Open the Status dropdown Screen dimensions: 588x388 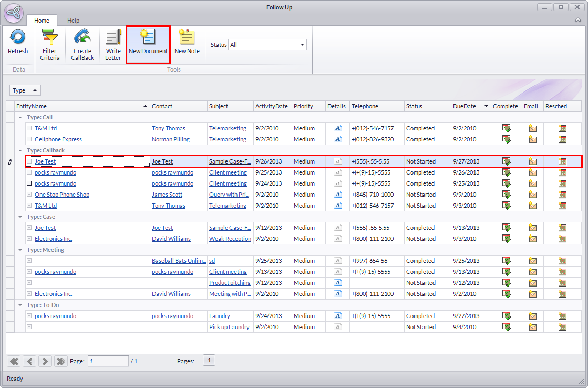[x=302, y=45]
